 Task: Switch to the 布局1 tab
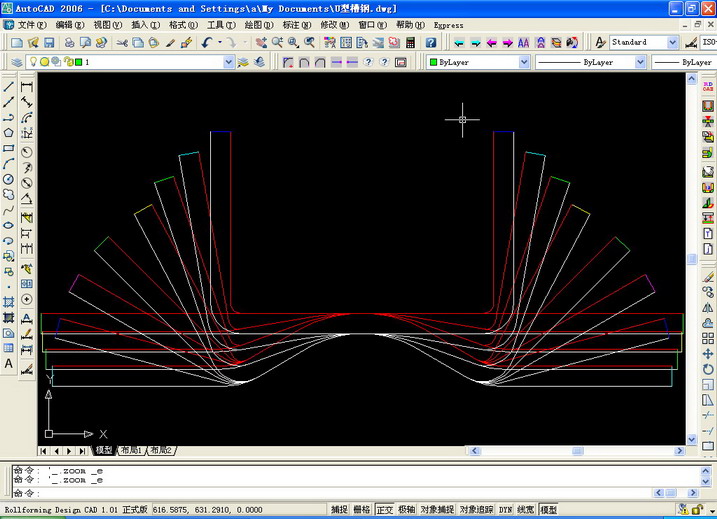132,450
